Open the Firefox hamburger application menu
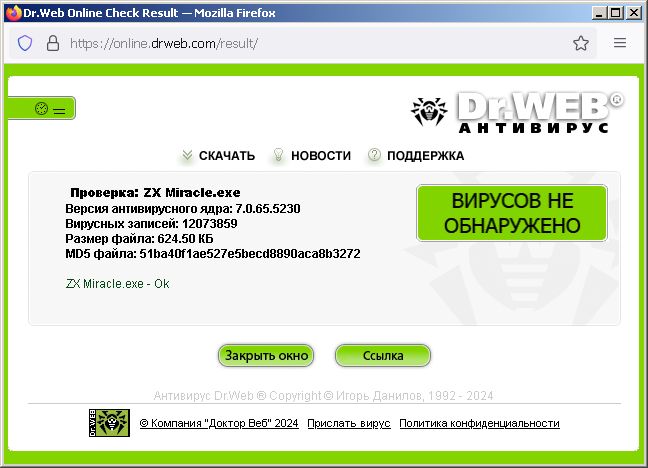Image resolution: width=648 pixels, height=468 pixels. pyautogui.click(x=620, y=44)
